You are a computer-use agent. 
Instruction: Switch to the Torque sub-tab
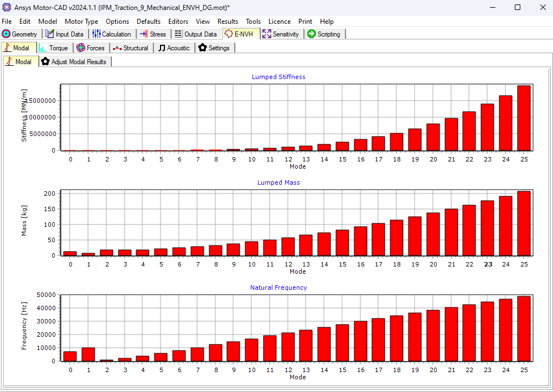point(54,48)
